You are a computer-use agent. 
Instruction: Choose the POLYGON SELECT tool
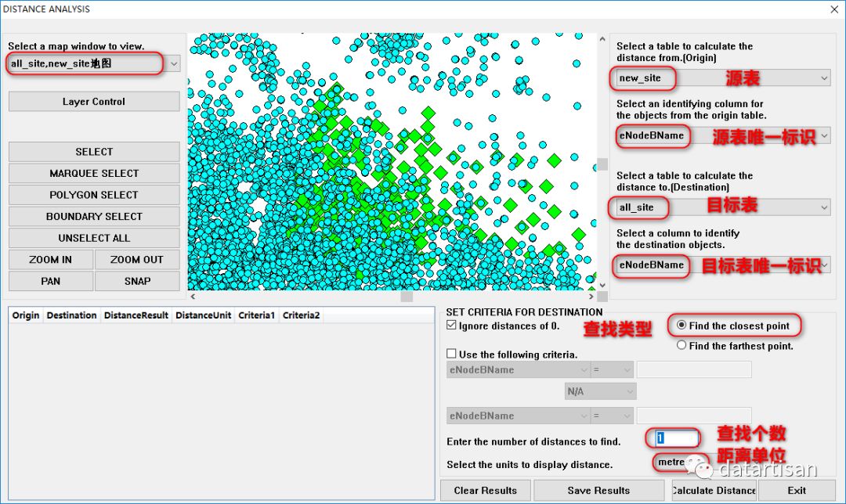pos(94,195)
